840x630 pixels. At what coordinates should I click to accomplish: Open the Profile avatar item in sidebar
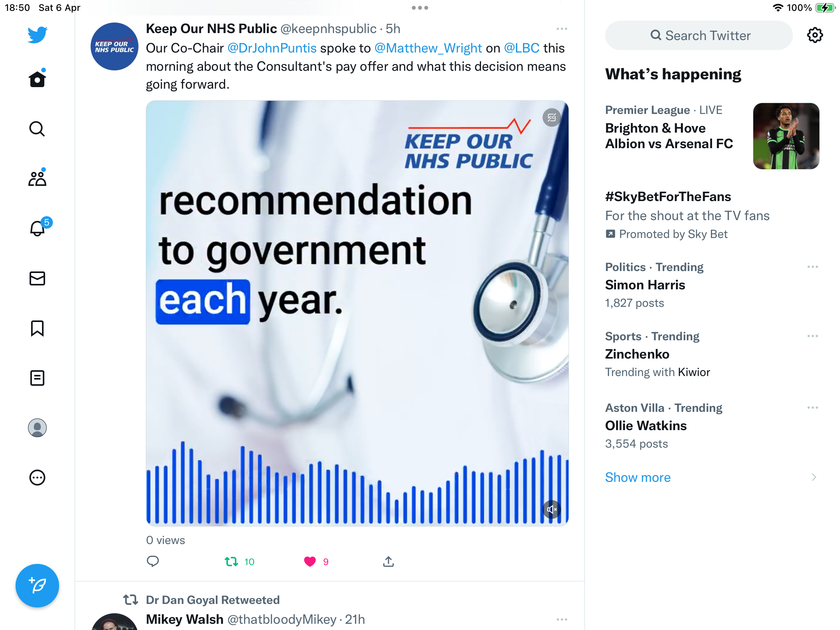tap(37, 428)
